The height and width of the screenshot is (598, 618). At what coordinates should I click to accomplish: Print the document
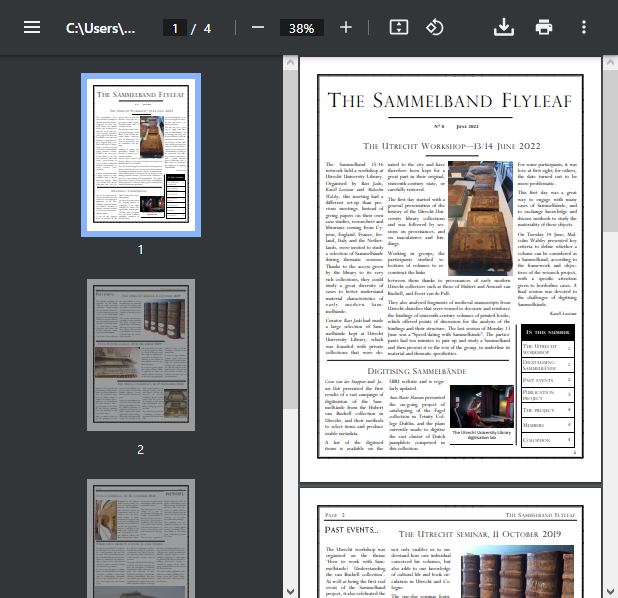tap(544, 28)
